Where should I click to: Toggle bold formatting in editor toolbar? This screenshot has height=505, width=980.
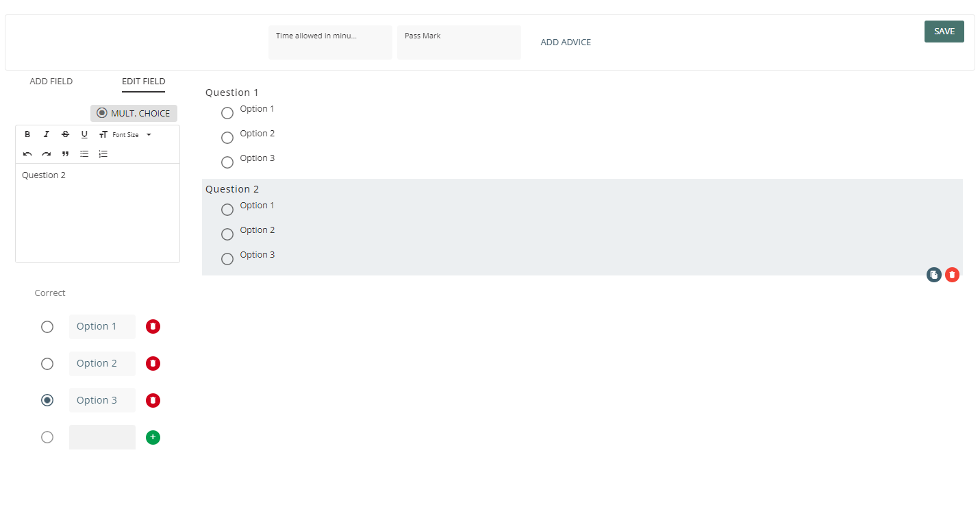[x=27, y=135]
